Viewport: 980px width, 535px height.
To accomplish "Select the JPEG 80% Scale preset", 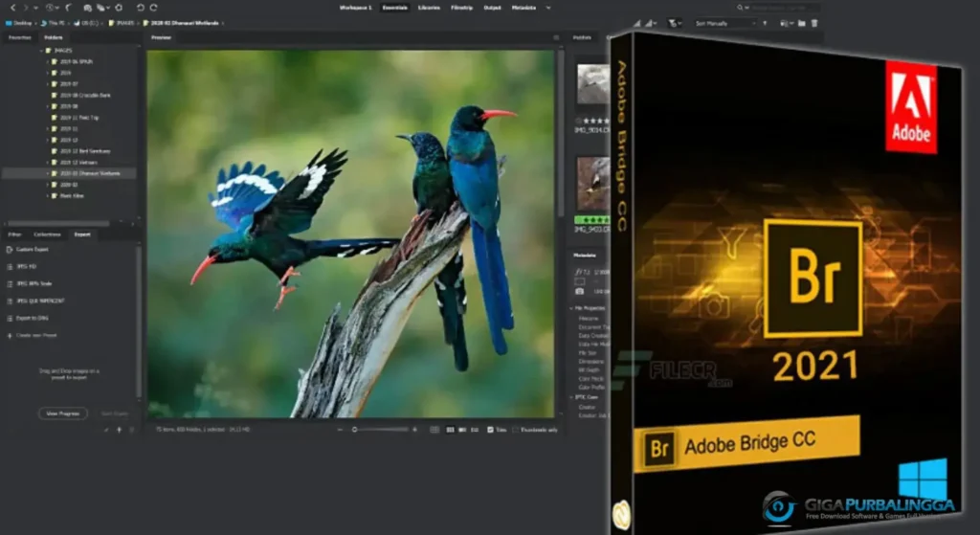I will (29, 283).
